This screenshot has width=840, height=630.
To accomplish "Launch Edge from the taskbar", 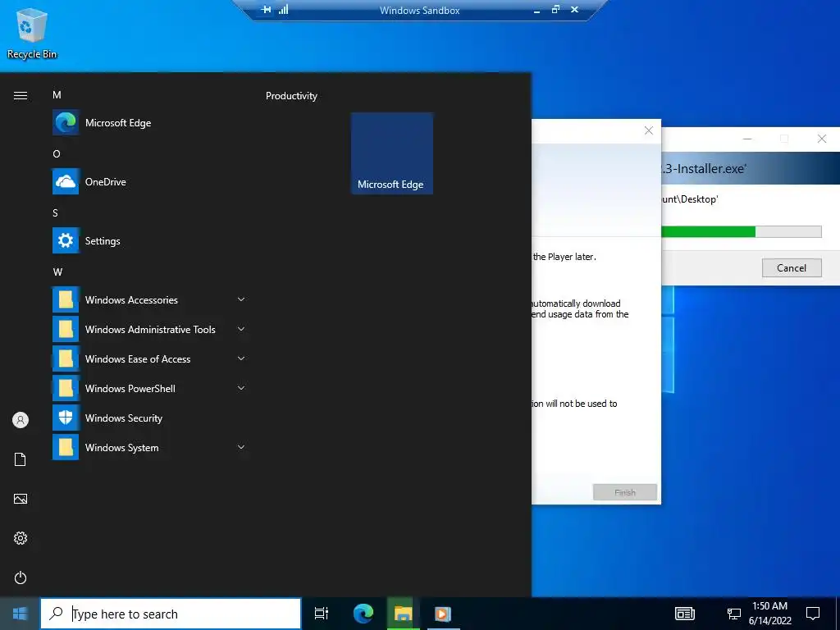I will [363, 614].
